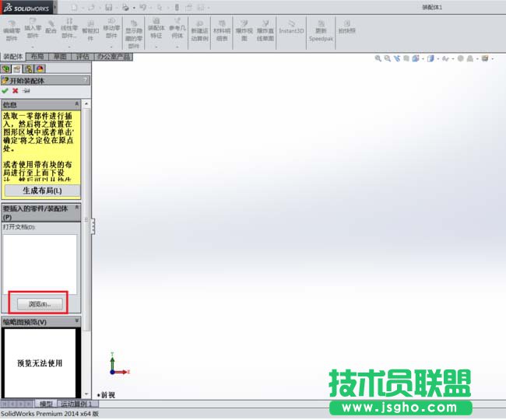This screenshot has width=506, height=420.
Task: Click Zoom to Fit in view toolbar
Action: 378,58
